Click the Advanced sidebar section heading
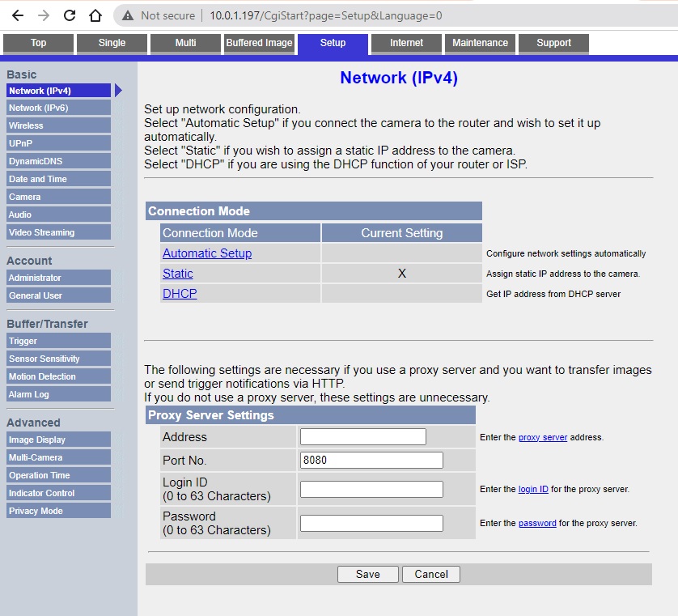 pos(33,423)
